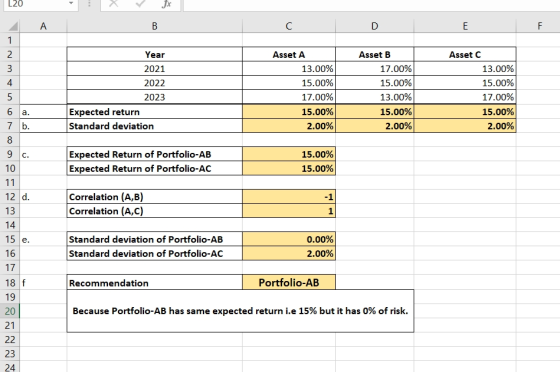Viewport: 560px width, 372px height.
Task: Select the correlation value -1
Action: tap(289, 197)
